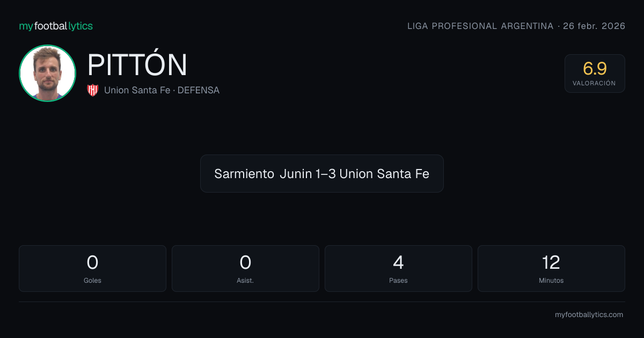This screenshot has width=644, height=338.
Task: Click the Goles label text
Action: point(92,281)
